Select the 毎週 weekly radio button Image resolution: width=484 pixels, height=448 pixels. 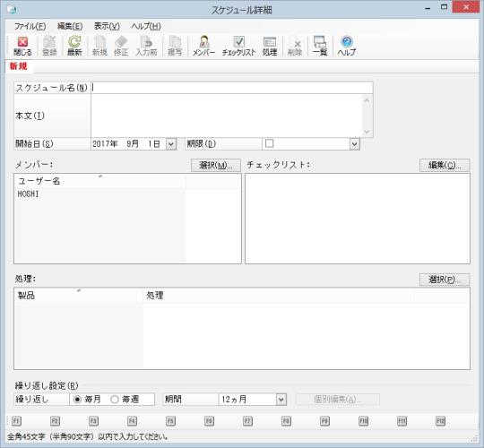(x=115, y=400)
